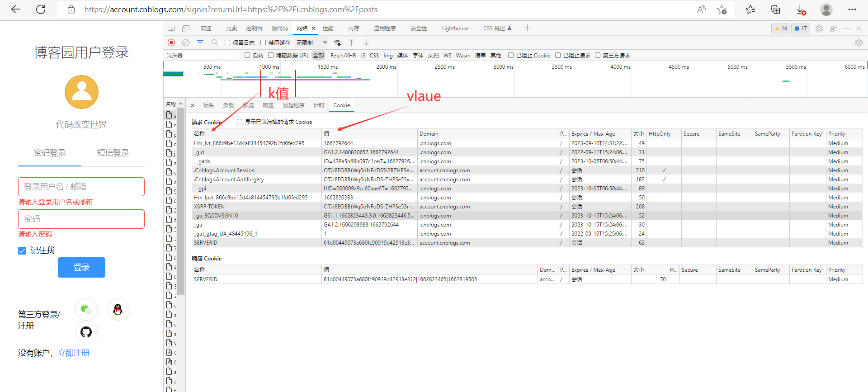
Task: Open network search magnifier icon
Action: pyautogui.click(x=215, y=43)
